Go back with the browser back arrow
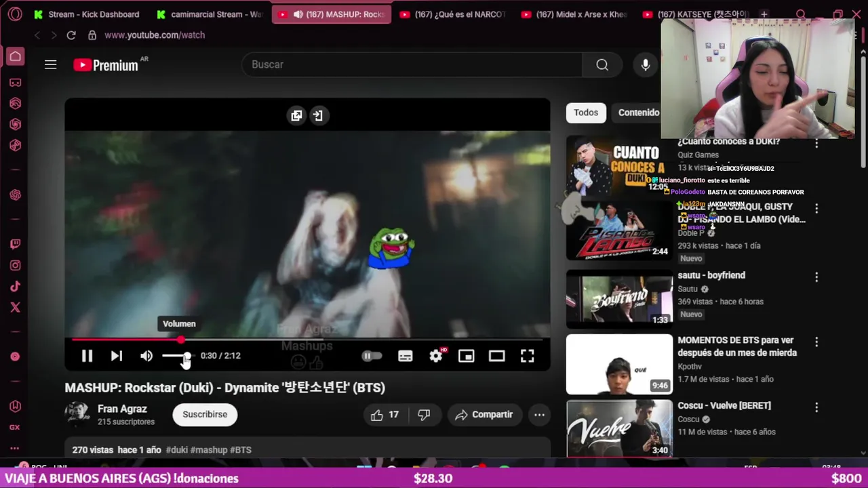Image resolution: width=868 pixels, height=488 pixels. click(37, 35)
